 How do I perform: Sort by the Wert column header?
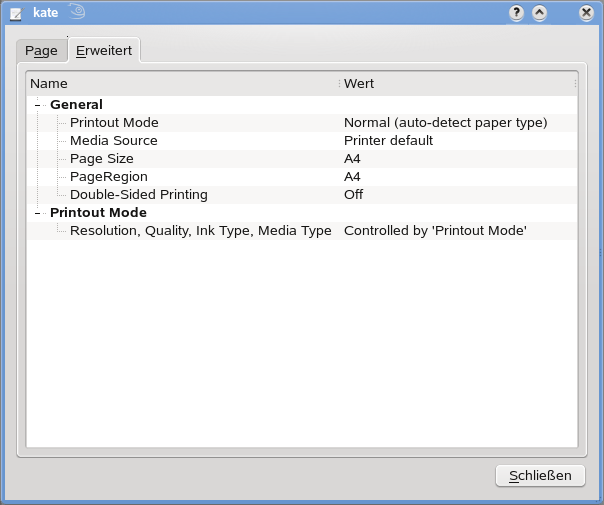tap(458, 84)
